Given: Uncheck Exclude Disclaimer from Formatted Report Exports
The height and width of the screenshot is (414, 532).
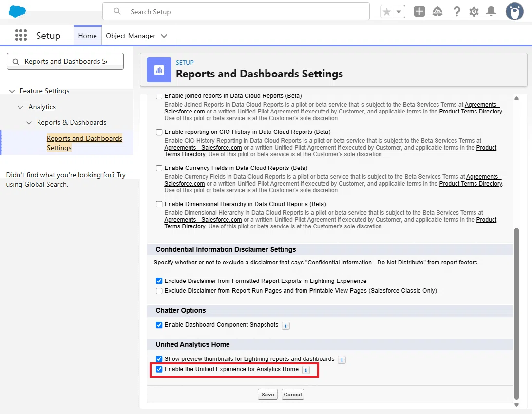Looking at the screenshot, I should 159,281.
